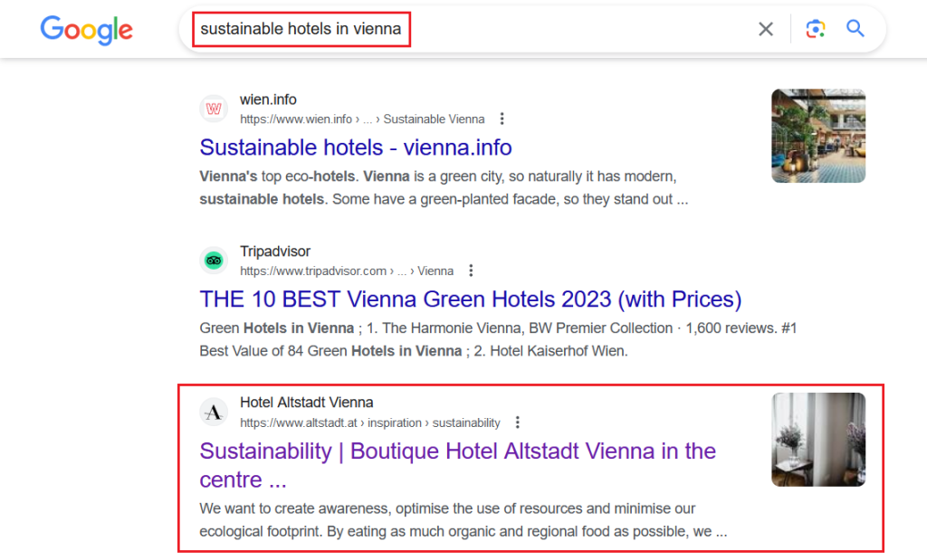The image size is (927, 560).
Task: Click the Hotel Altstadt Vienna favicon
Action: [214, 413]
